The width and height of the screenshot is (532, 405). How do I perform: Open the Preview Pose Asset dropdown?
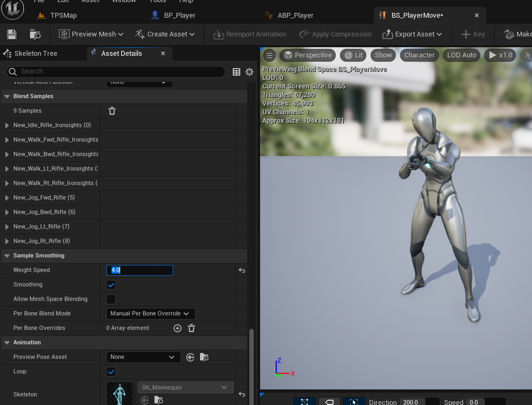pos(143,357)
